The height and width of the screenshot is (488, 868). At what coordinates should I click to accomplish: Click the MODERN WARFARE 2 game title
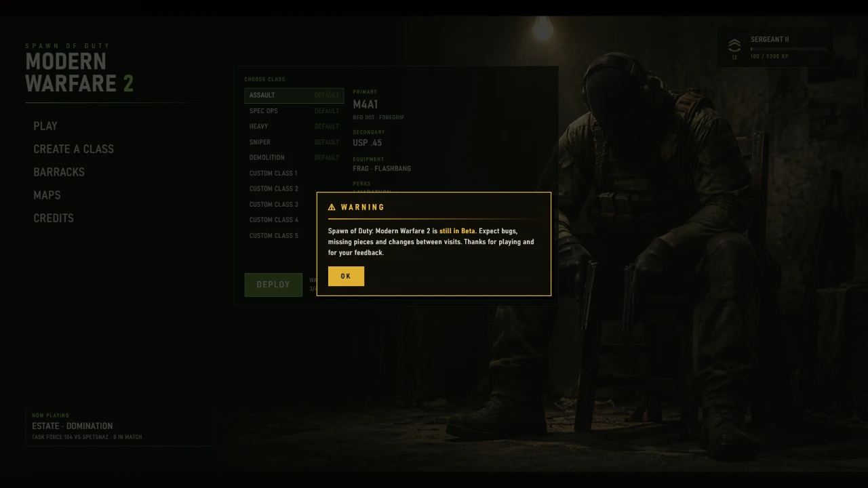[x=79, y=73]
